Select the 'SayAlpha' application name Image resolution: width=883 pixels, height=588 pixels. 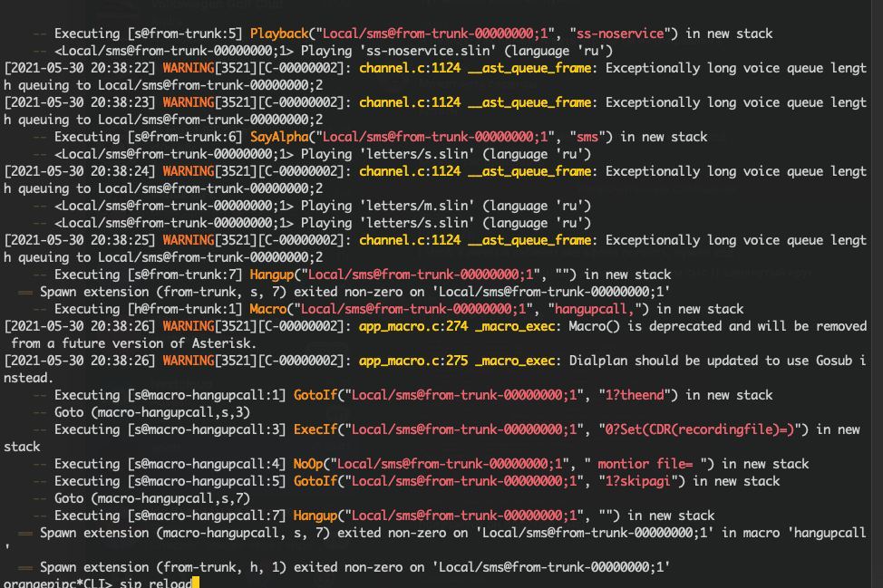(x=279, y=137)
